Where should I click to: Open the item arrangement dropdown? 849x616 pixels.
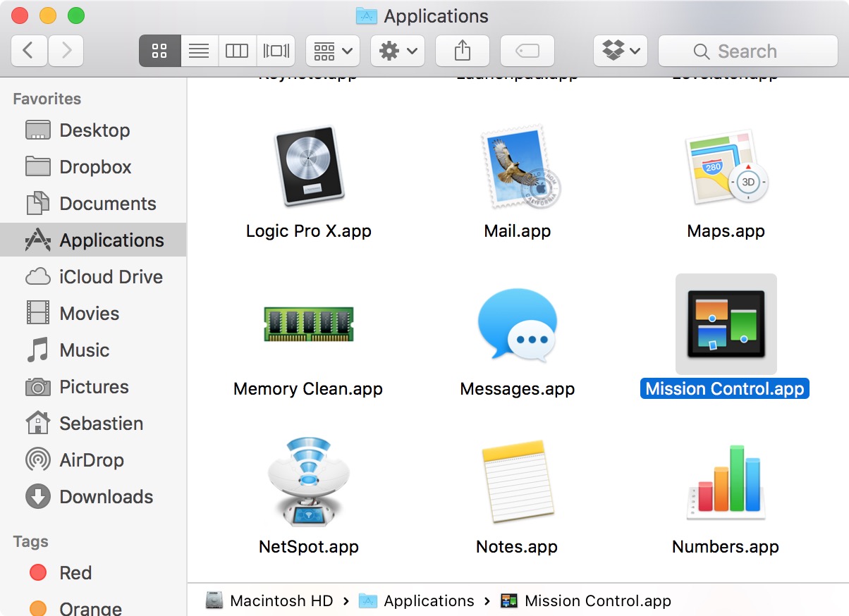click(x=332, y=50)
